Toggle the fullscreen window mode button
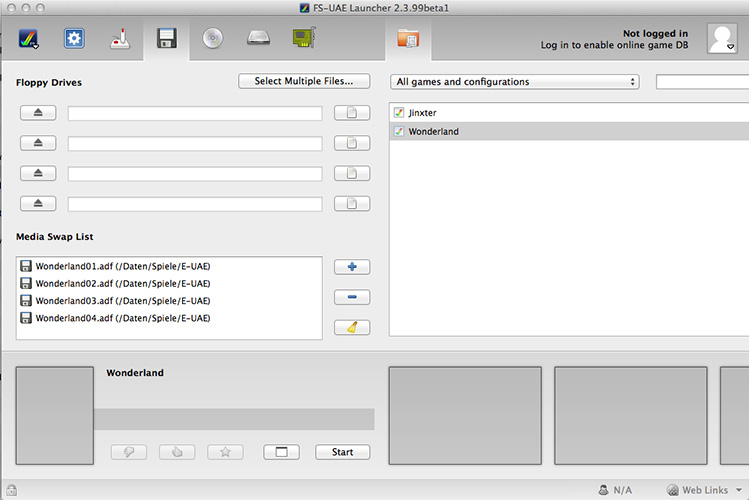 [x=281, y=452]
